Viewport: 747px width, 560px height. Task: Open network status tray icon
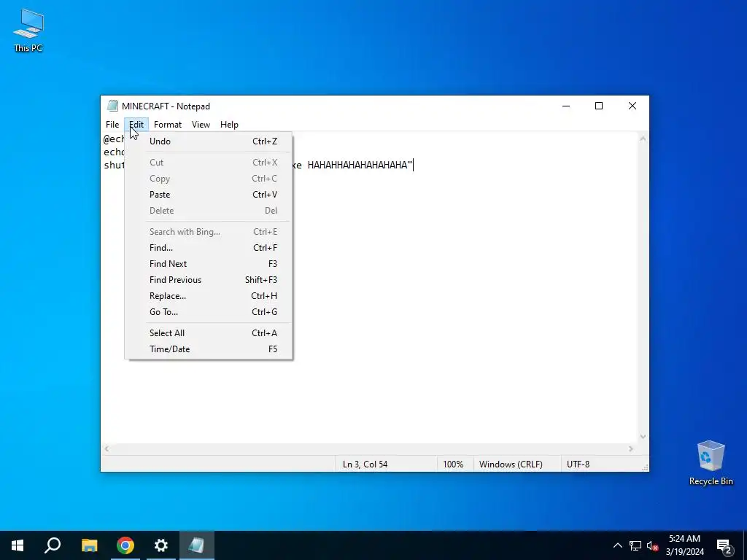click(635, 545)
